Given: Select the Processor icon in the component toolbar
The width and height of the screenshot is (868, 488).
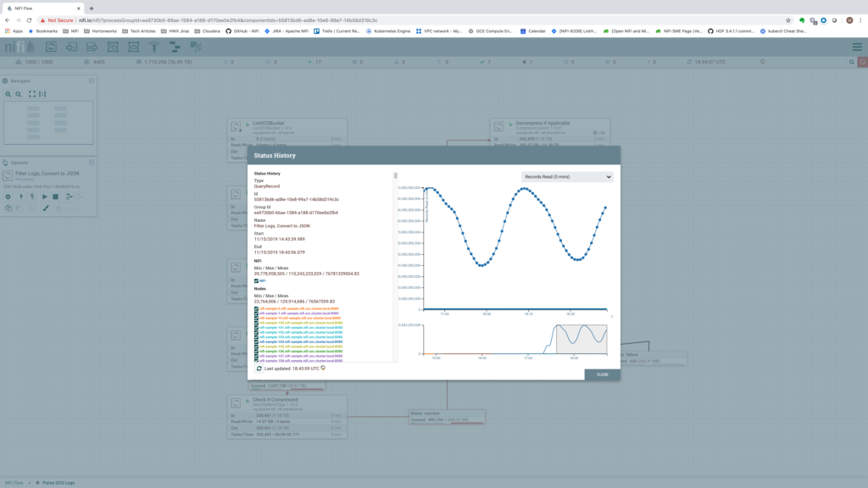Looking at the screenshot, I should pyautogui.click(x=51, y=47).
